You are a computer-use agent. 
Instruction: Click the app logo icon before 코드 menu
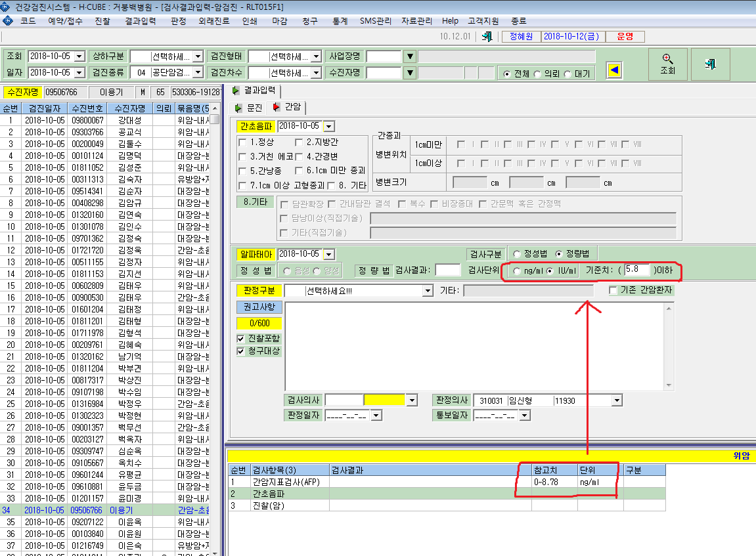point(8,21)
